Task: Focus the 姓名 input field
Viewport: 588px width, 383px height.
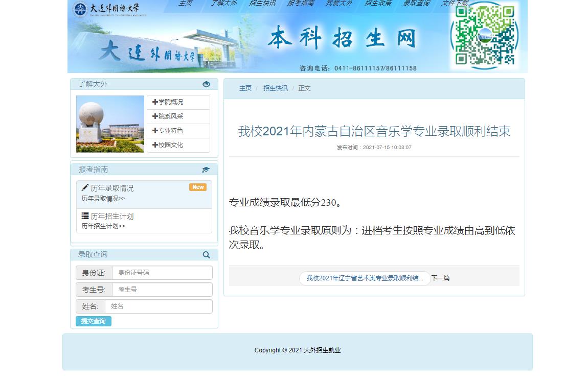Action: click(x=159, y=306)
